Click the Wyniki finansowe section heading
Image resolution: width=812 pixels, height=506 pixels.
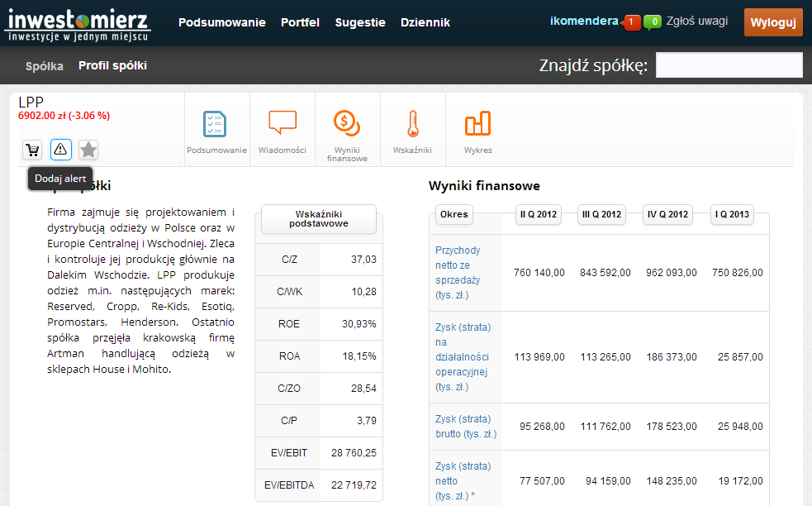click(484, 185)
